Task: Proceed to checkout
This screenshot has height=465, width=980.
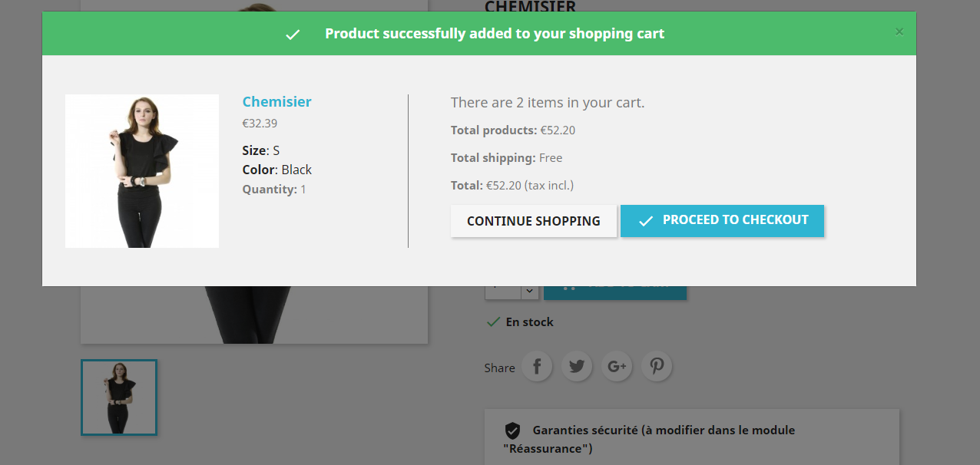Action: (722, 221)
